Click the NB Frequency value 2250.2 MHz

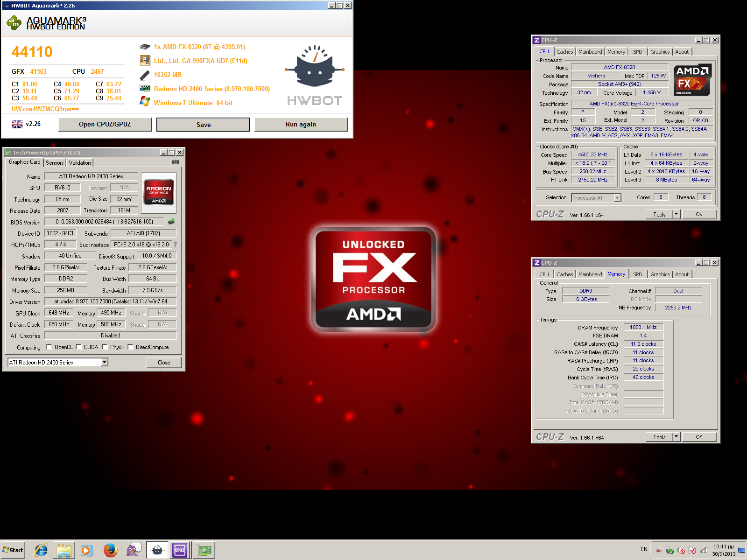[678, 308]
